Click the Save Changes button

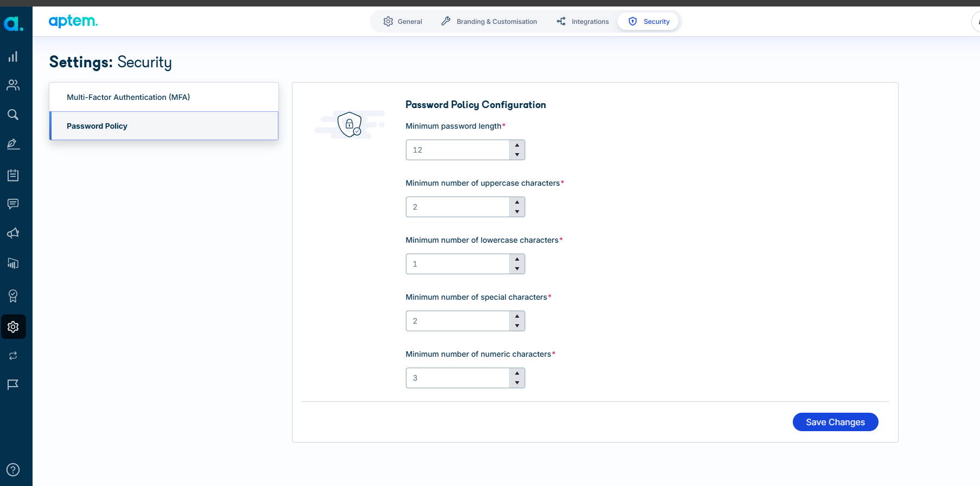point(835,422)
